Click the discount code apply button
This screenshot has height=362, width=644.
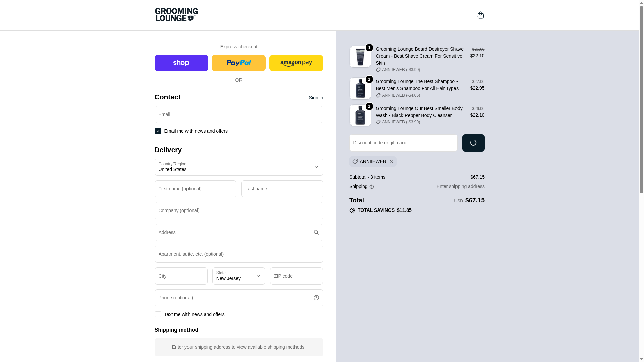click(x=473, y=143)
